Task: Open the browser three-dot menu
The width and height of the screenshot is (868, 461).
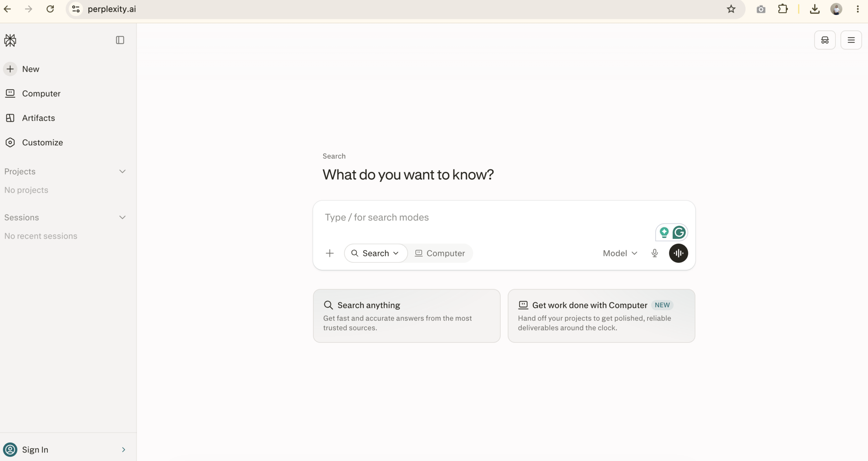Action: (857, 9)
